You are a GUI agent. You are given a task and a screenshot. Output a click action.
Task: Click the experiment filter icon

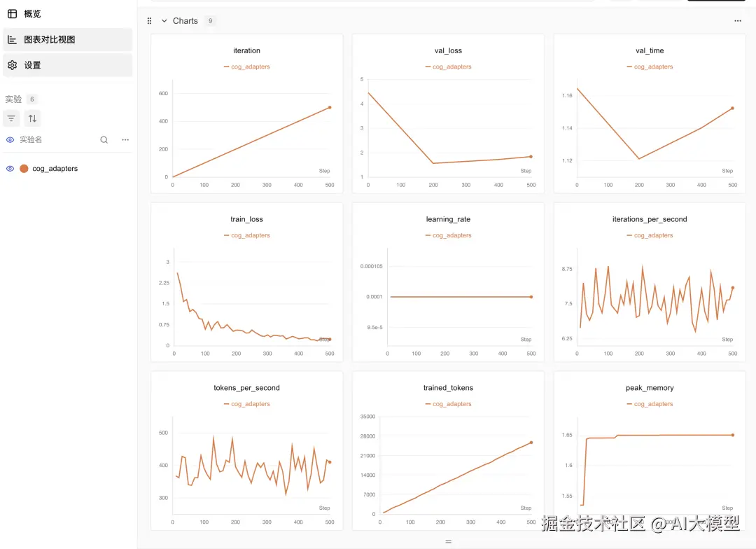pyautogui.click(x=11, y=118)
